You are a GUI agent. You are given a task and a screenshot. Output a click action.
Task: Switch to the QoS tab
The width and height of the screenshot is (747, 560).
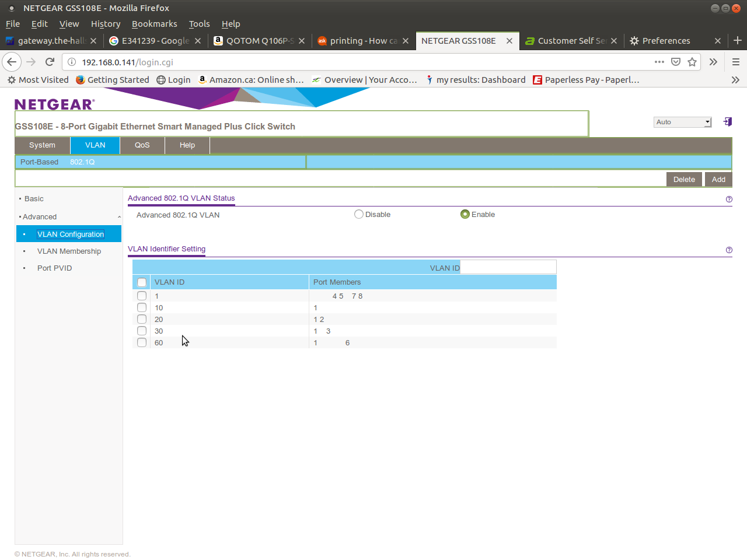[142, 145]
